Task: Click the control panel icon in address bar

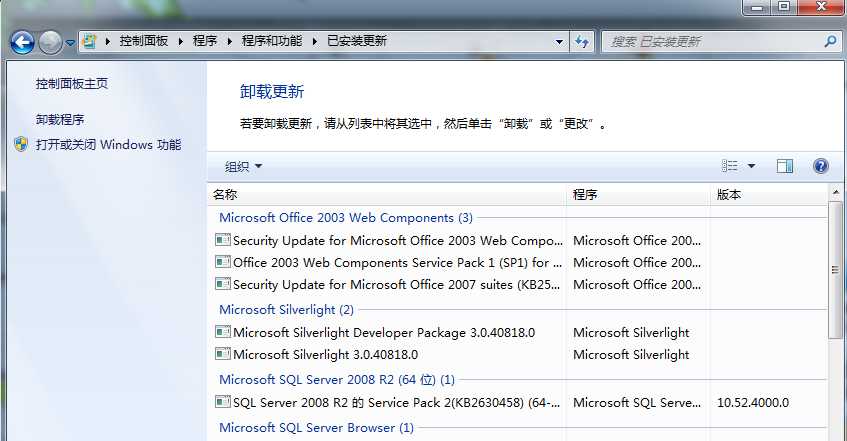Action: point(90,41)
